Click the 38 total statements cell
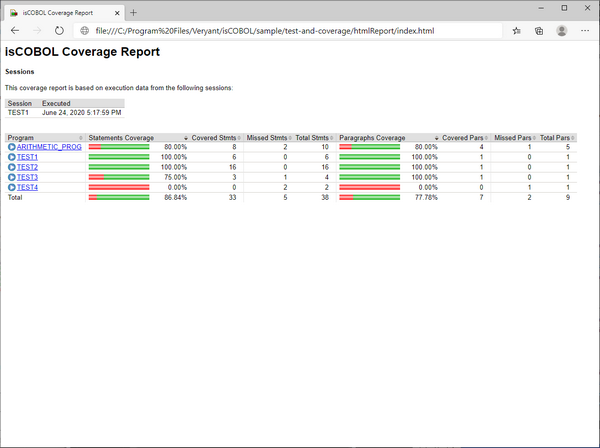This screenshot has width=600, height=448. (x=325, y=197)
